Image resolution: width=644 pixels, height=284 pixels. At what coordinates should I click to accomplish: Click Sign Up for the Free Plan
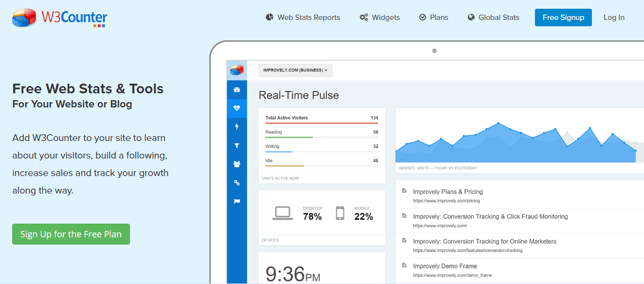tap(71, 234)
